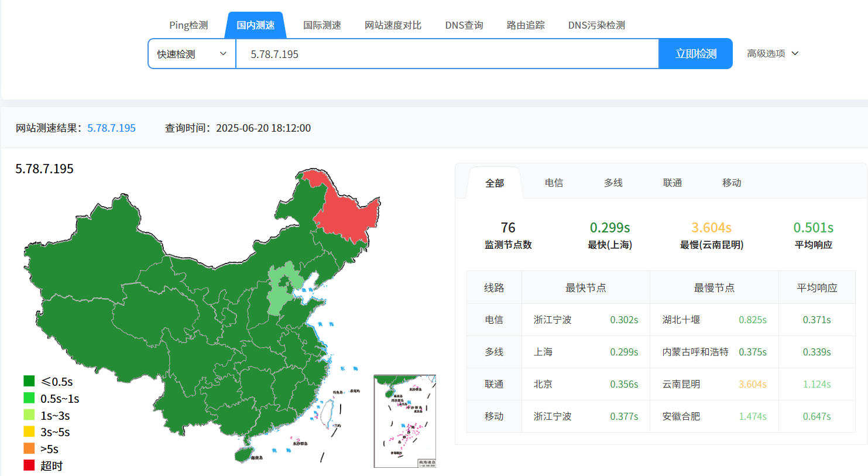Open 网站速度对比 tab

coord(393,25)
